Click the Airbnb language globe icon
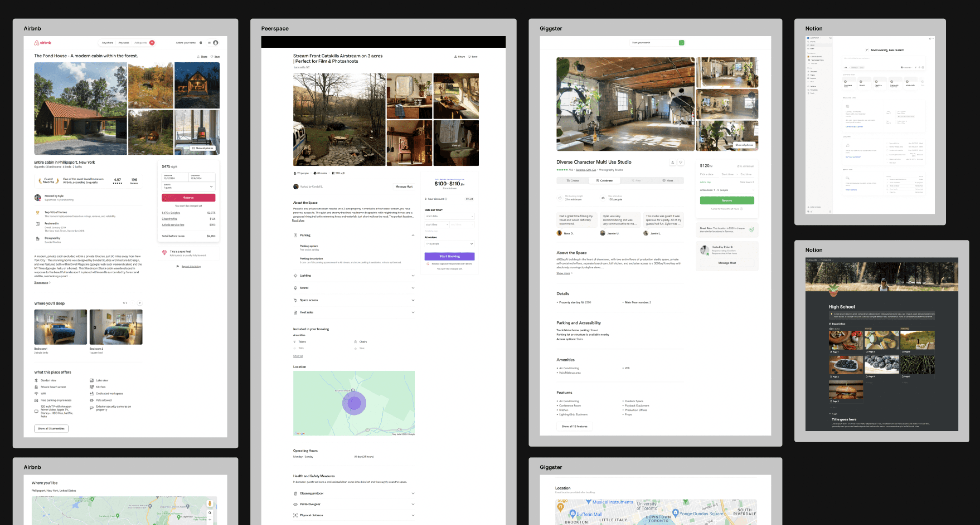The image size is (980, 525). pyautogui.click(x=201, y=43)
